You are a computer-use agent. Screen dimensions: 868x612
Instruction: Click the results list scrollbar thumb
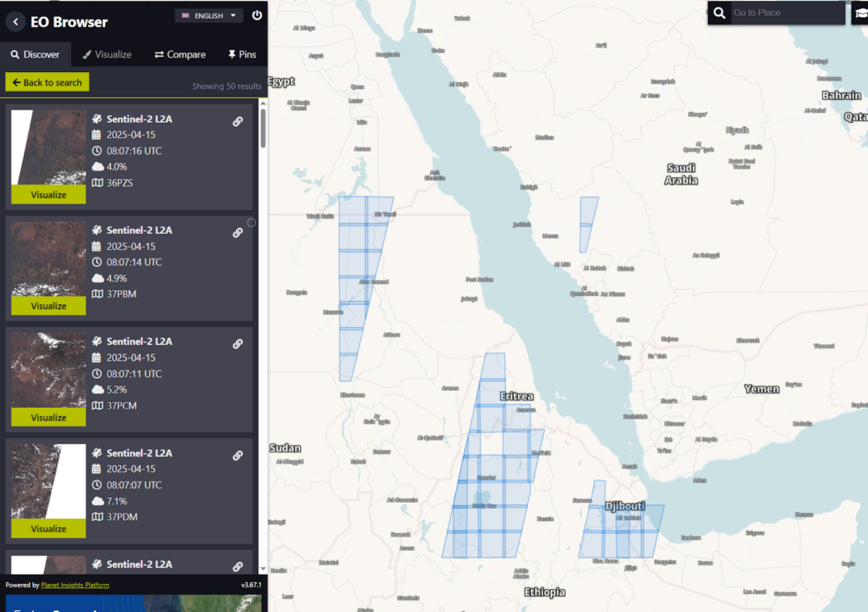click(263, 128)
